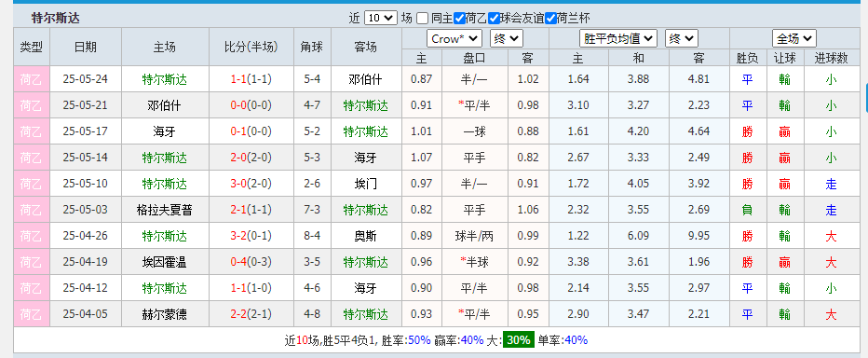Viewport: 868px width, 358px height.
Task: Click 埃因霍温 team name
Action: point(165,262)
